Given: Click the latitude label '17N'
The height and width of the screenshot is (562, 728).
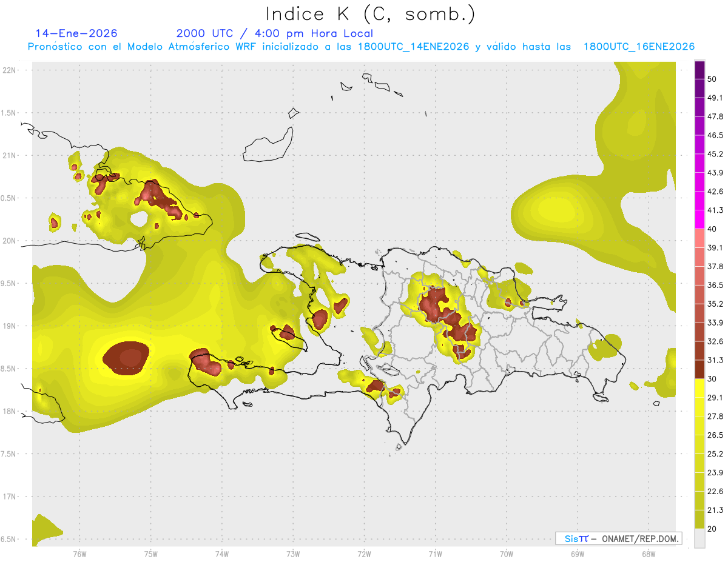Looking at the screenshot, I should pyautogui.click(x=8, y=497).
